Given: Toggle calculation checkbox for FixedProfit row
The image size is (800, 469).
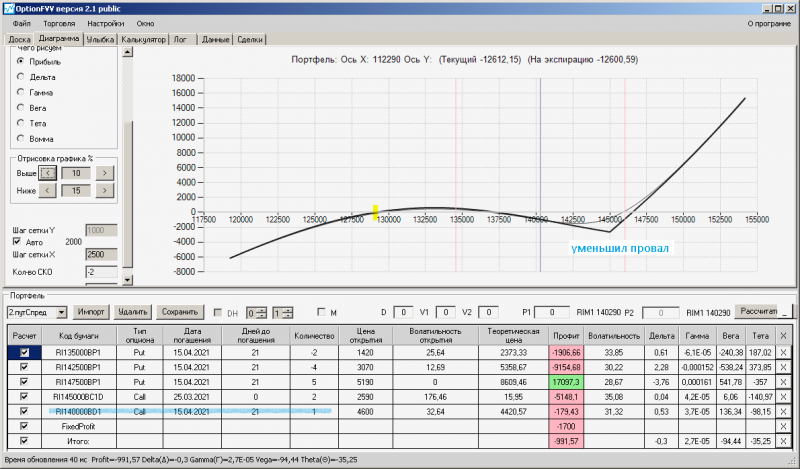Looking at the screenshot, I should pyautogui.click(x=24, y=426).
